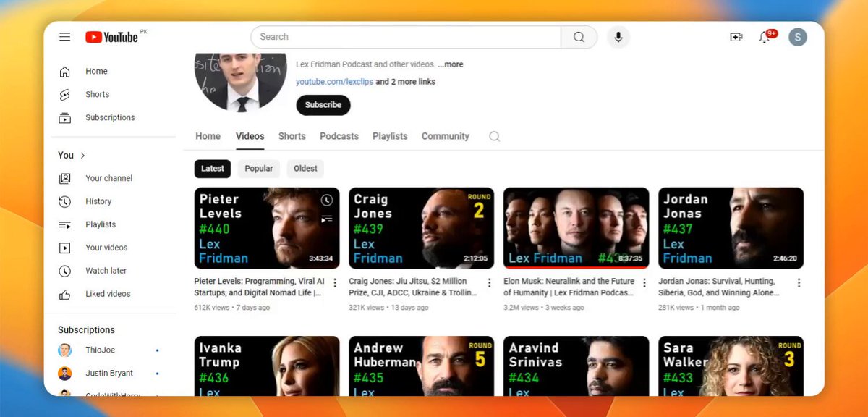Switch to the Community tab
The height and width of the screenshot is (417, 868).
446,136
